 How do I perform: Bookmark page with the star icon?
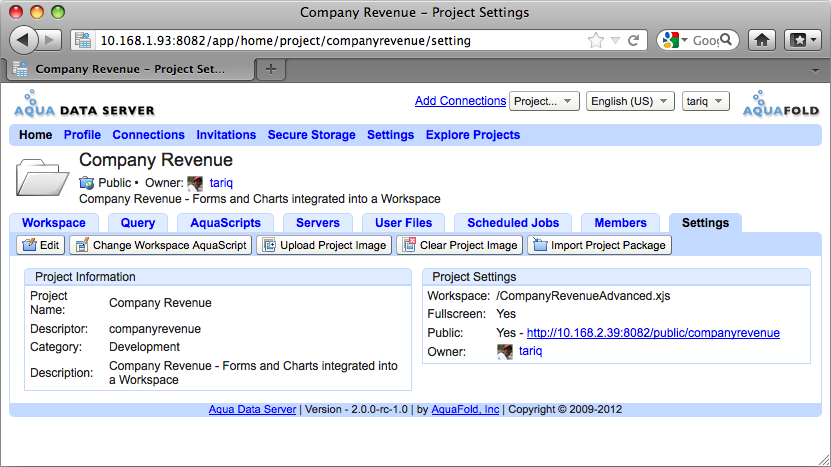click(x=596, y=41)
